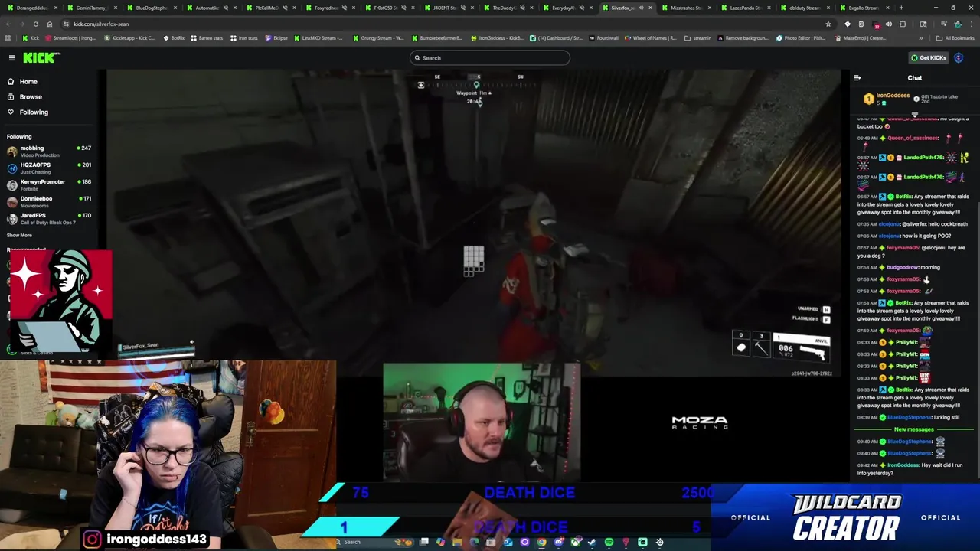Viewport: 980px width, 551px height.
Task: Switch to GeminiTammy tab
Action: (x=90, y=8)
